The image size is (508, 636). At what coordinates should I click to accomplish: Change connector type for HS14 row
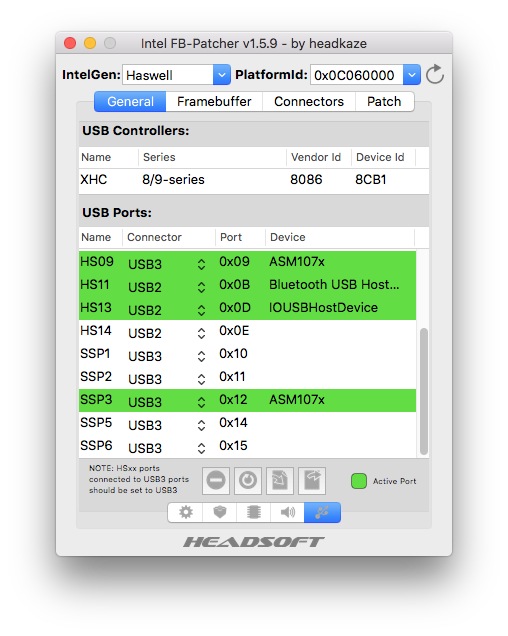pos(201,333)
